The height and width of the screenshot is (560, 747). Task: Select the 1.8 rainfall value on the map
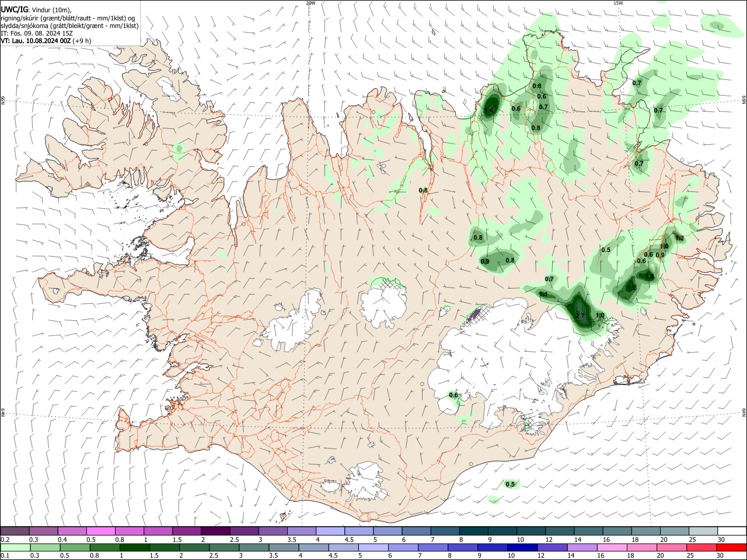pos(650,276)
